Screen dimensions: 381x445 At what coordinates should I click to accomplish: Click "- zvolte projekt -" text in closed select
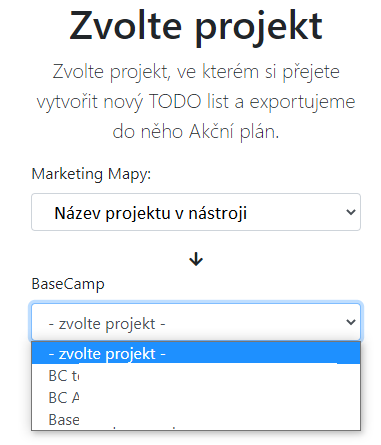(x=107, y=324)
